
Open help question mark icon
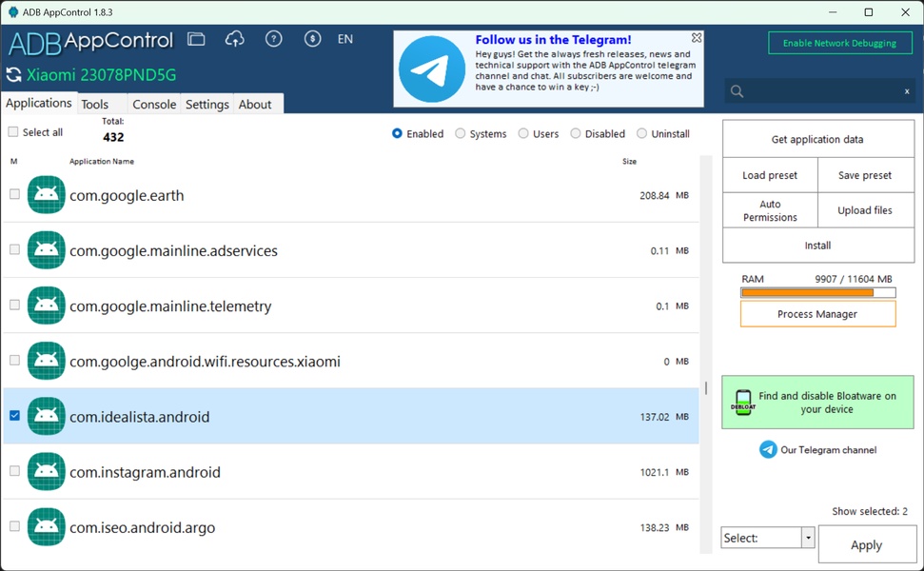(x=273, y=39)
